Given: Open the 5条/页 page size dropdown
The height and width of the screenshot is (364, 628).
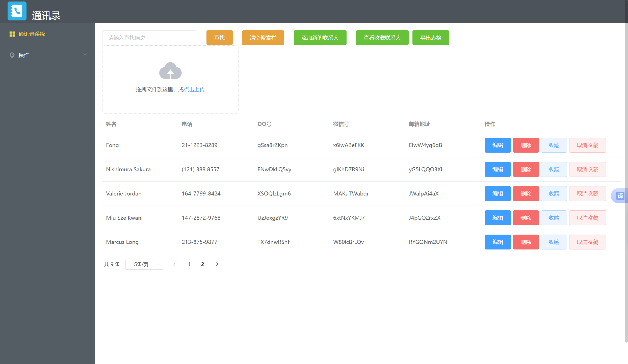Looking at the screenshot, I should [144, 264].
